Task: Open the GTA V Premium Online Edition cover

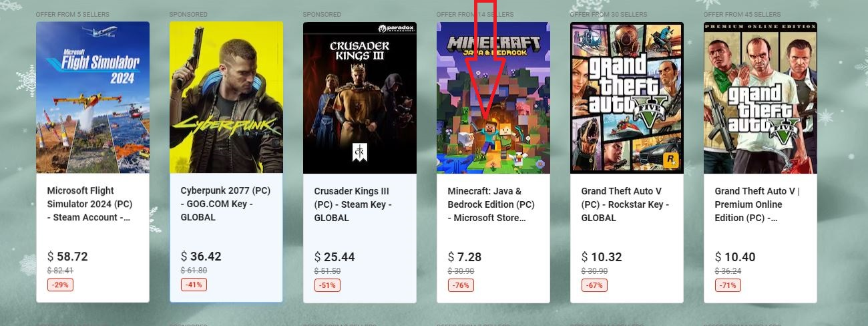Action: point(761,98)
